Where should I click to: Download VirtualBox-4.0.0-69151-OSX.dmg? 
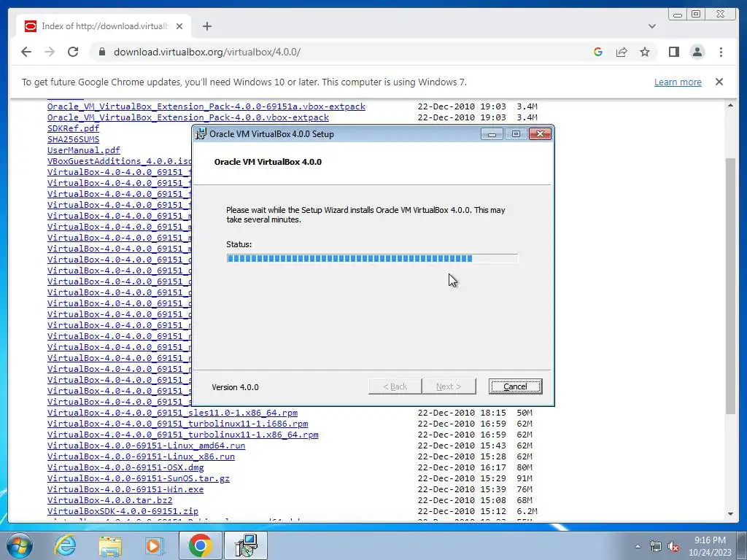tap(125, 467)
